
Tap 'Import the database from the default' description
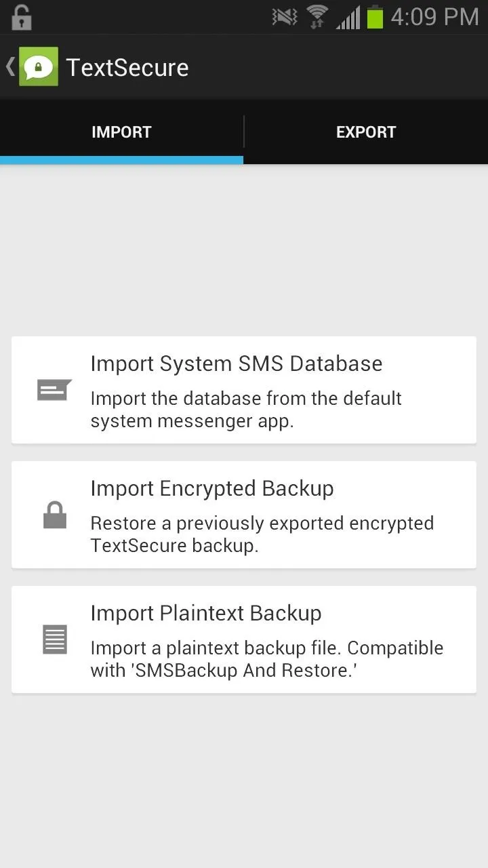246,398
